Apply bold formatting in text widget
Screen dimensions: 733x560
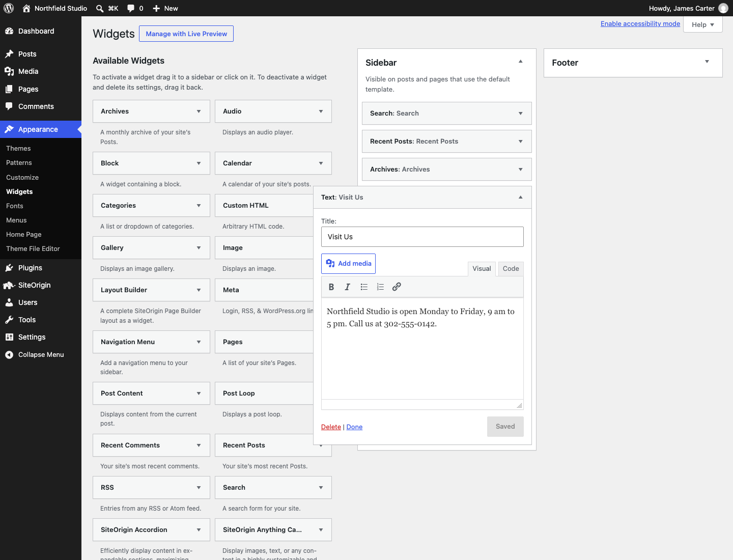(x=331, y=287)
